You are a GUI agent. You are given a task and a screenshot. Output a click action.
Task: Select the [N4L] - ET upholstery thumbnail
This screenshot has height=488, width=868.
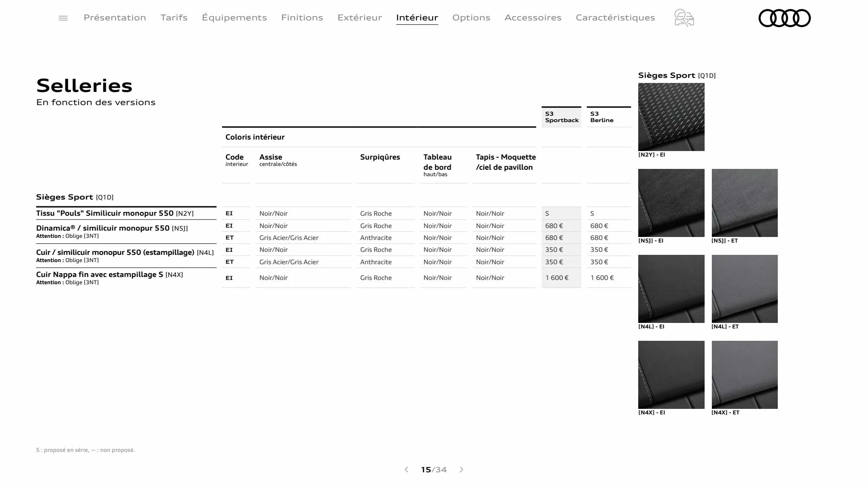tap(745, 289)
